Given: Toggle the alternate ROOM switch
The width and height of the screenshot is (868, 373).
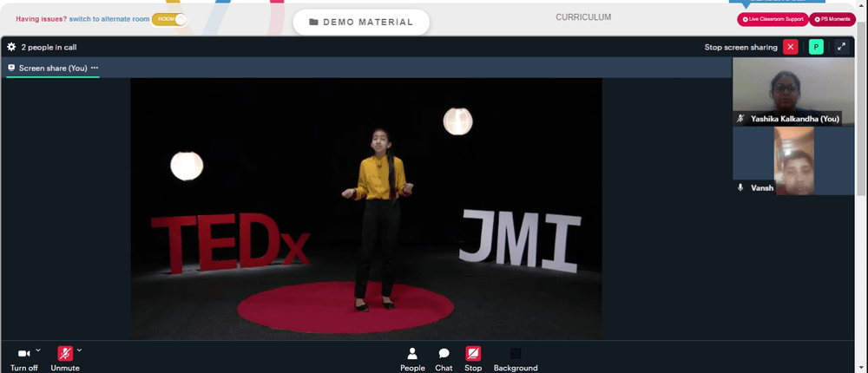Looking at the screenshot, I should 169,19.
